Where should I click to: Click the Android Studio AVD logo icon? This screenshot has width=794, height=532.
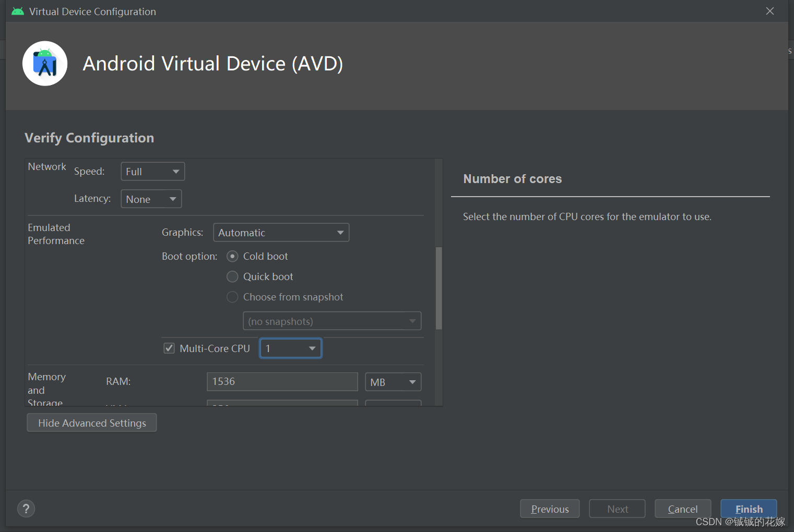coord(45,64)
